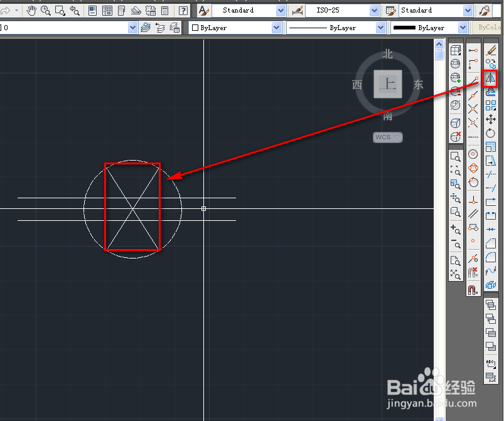Select the Offset tool
Viewport: 504px width, 421px height.
tap(491, 92)
